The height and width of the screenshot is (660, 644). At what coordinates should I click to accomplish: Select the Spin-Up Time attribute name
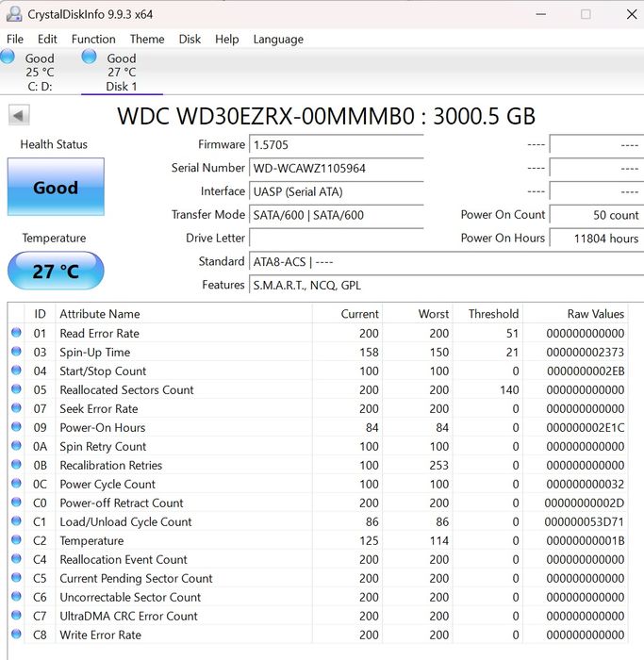point(94,353)
